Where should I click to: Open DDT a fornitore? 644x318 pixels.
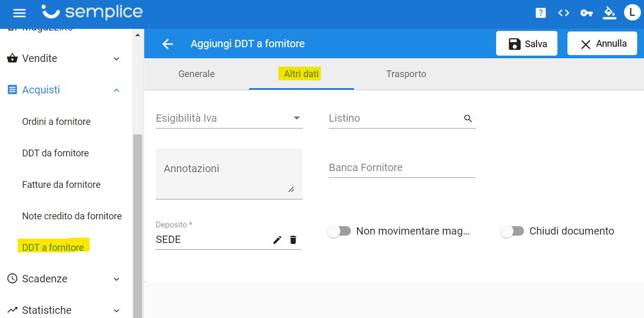(x=53, y=248)
